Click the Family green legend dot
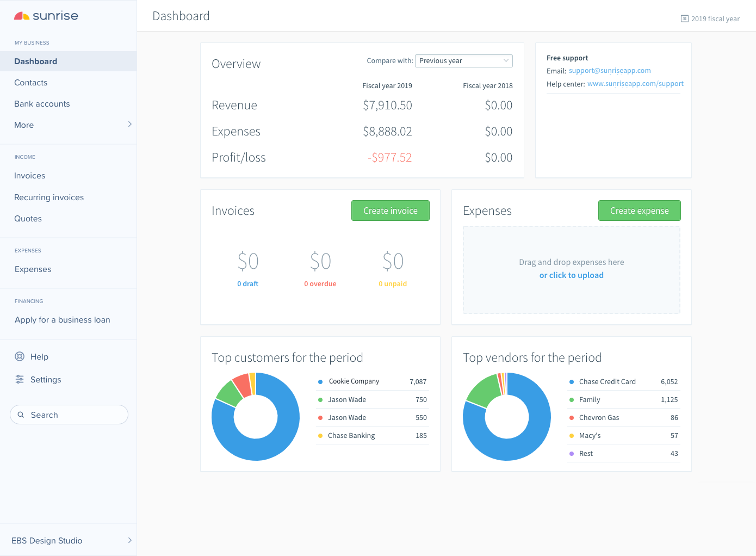Viewport: 756px width, 556px height. (572, 399)
